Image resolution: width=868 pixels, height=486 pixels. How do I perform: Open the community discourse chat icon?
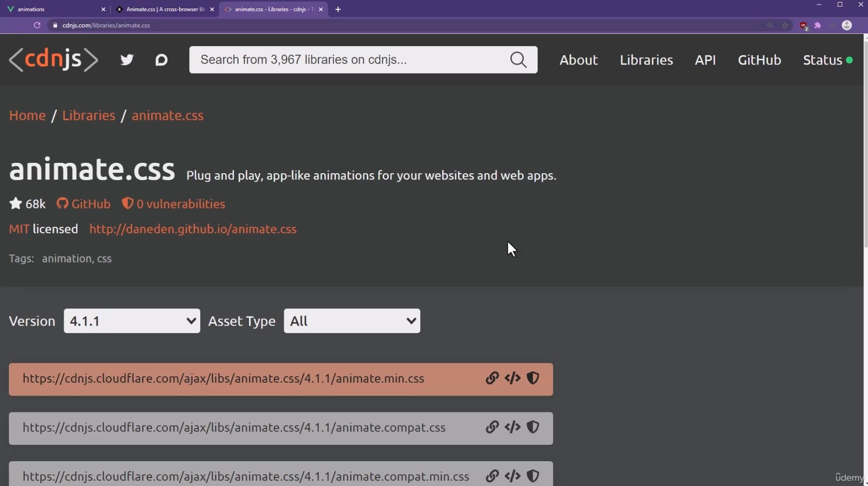point(161,60)
